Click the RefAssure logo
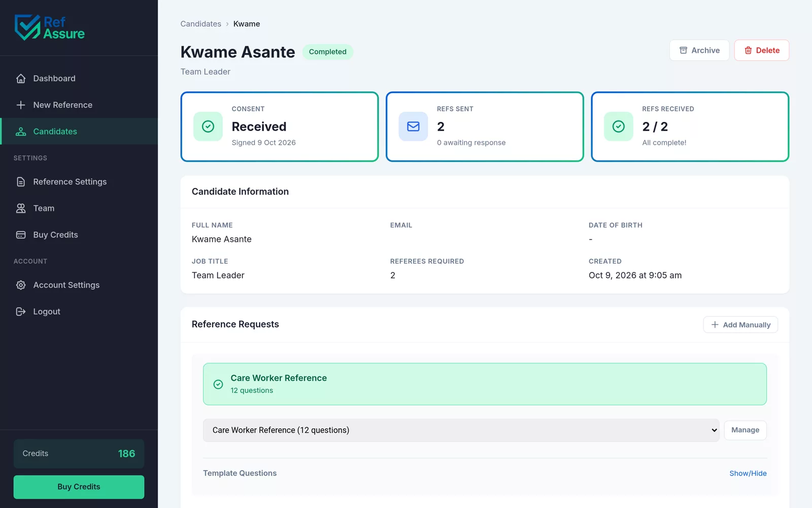This screenshot has height=508, width=812. pos(50,27)
